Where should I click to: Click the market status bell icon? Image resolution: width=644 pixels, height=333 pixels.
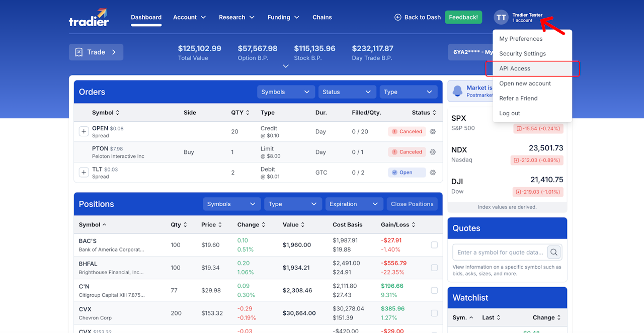coord(457,91)
